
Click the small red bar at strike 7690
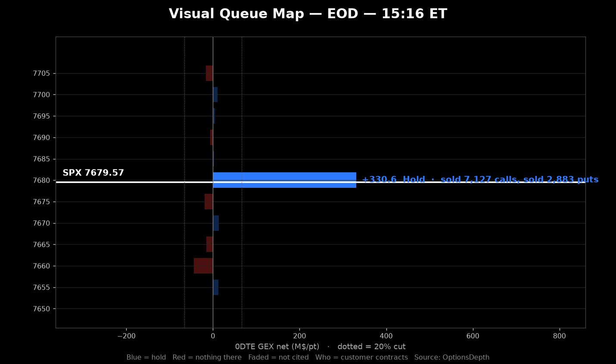(x=212, y=137)
